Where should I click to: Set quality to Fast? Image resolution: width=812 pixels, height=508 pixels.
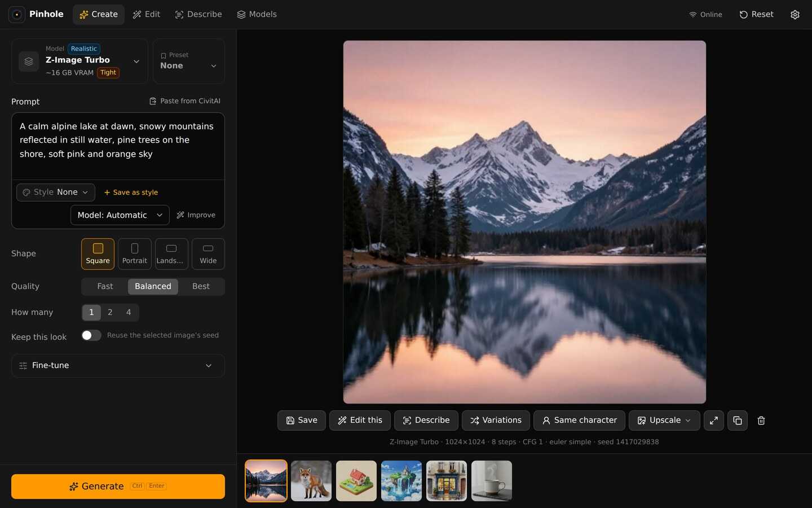105,287
